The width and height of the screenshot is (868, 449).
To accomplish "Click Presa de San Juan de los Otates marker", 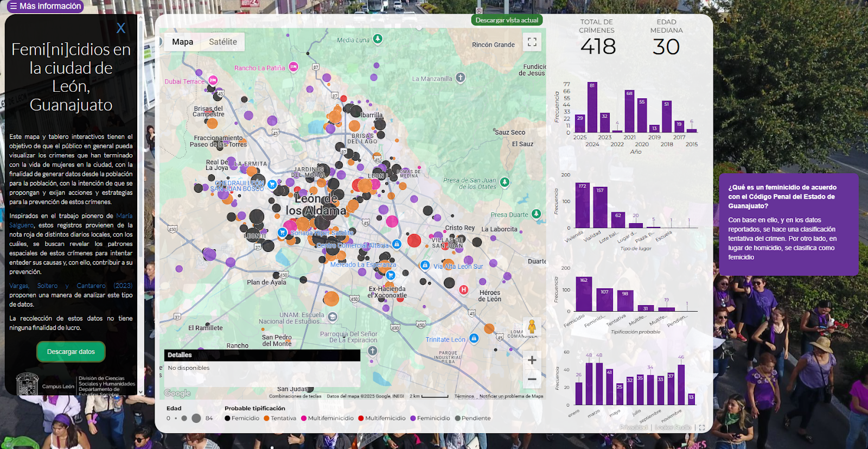I will [x=505, y=182].
